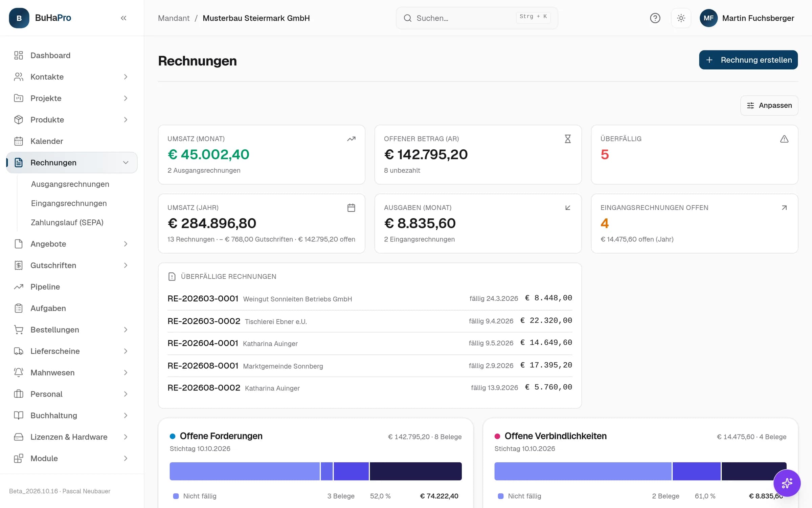Click the Bestellungen cart icon

click(19, 330)
